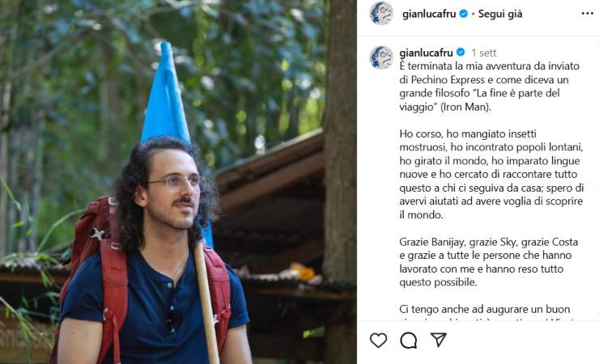599x364 pixels.
Task: Click the profile avatar beside the caption
Action: (x=381, y=57)
